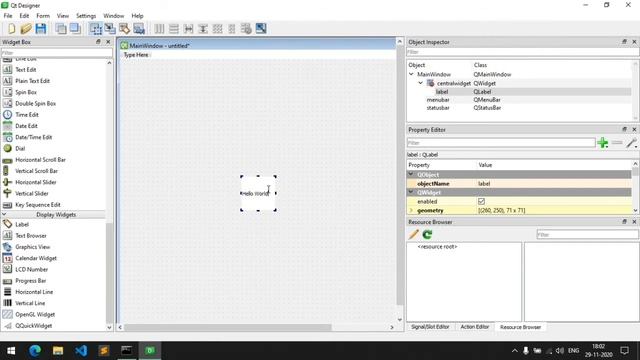Click the Property Editor filter field
Screen dimensions: 640x360
[x=501, y=143]
